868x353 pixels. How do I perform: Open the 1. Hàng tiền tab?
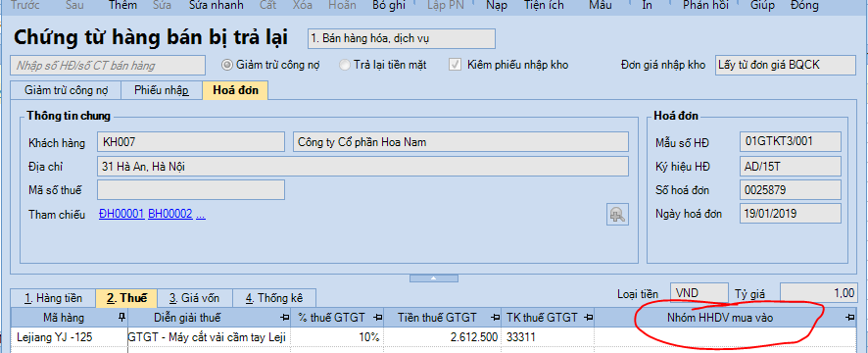53,298
